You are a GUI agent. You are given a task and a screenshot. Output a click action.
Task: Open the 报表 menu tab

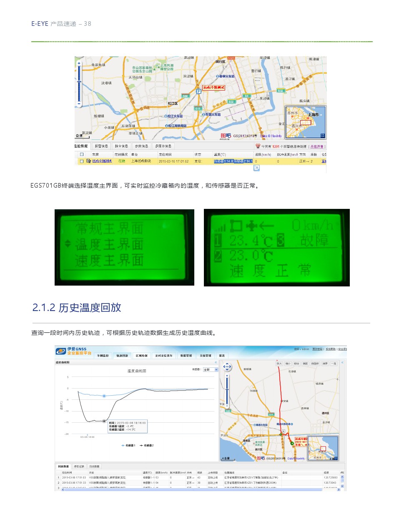(222, 356)
